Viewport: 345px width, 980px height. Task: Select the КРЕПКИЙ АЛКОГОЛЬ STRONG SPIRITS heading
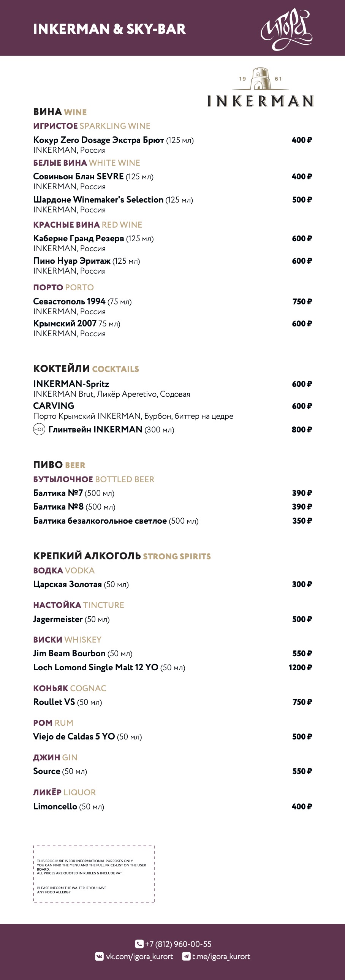coord(122,556)
